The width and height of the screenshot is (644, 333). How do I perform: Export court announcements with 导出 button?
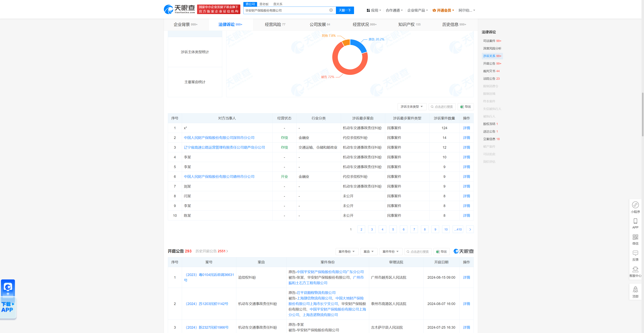442,251
